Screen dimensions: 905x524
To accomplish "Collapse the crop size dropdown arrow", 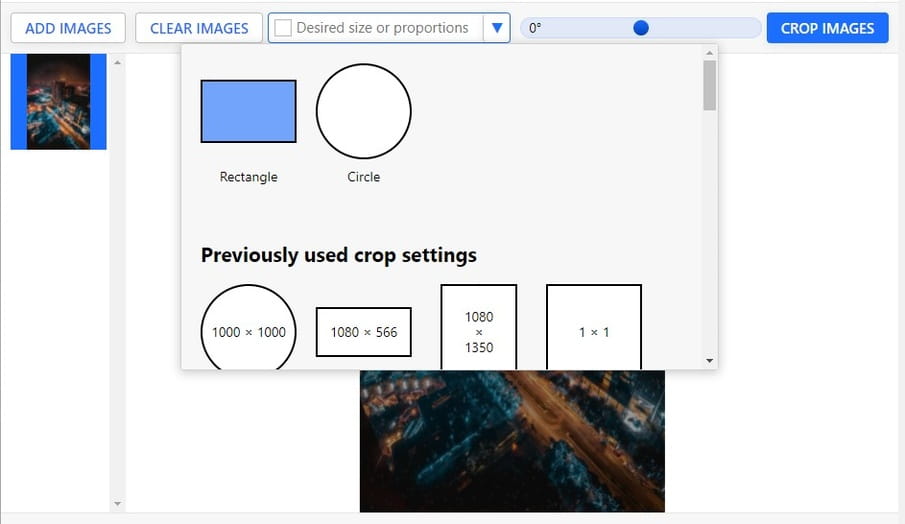I will (496, 28).
